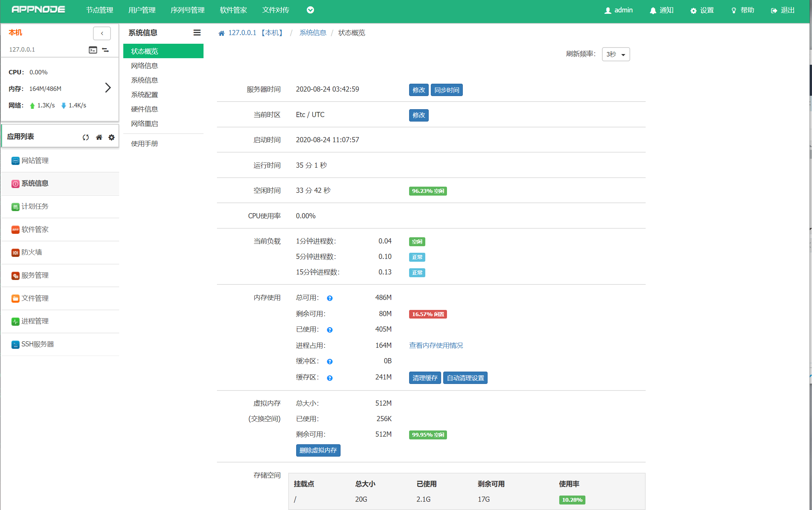Click 删除虚拟内存 button
This screenshot has height=510, width=812.
click(x=318, y=450)
